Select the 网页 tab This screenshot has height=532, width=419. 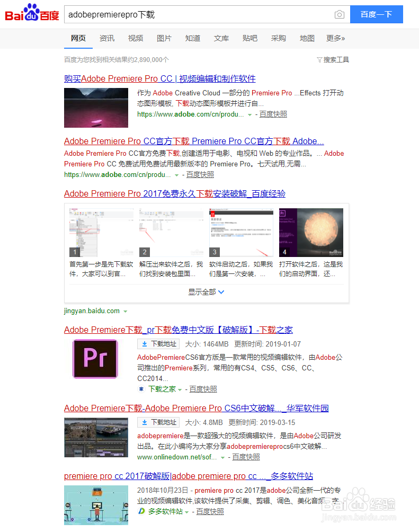coord(78,38)
